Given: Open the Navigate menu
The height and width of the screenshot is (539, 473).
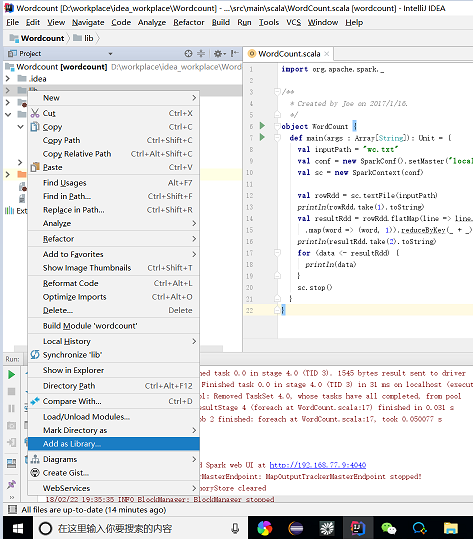Looking at the screenshot, I should pyautogui.click(x=88, y=22).
